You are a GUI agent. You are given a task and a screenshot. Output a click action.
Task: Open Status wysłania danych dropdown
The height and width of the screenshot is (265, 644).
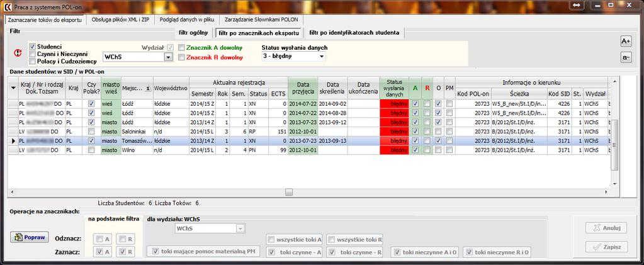coord(321,56)
